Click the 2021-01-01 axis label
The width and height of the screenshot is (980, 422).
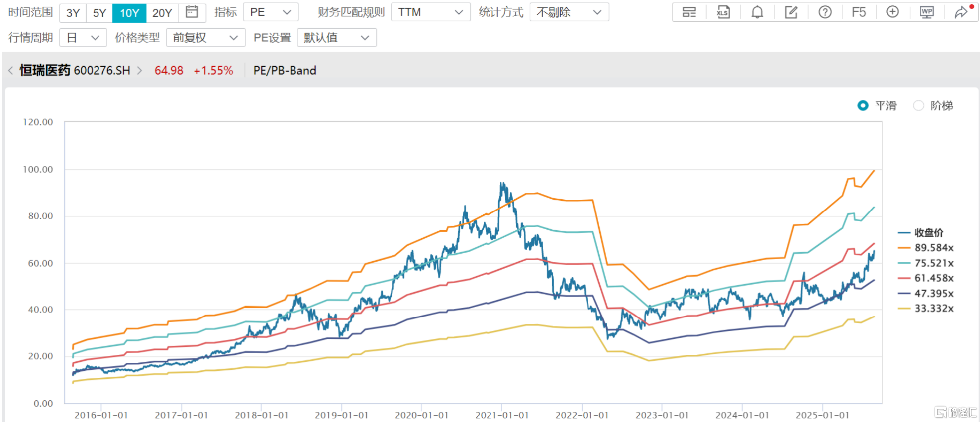pos(502,415)
